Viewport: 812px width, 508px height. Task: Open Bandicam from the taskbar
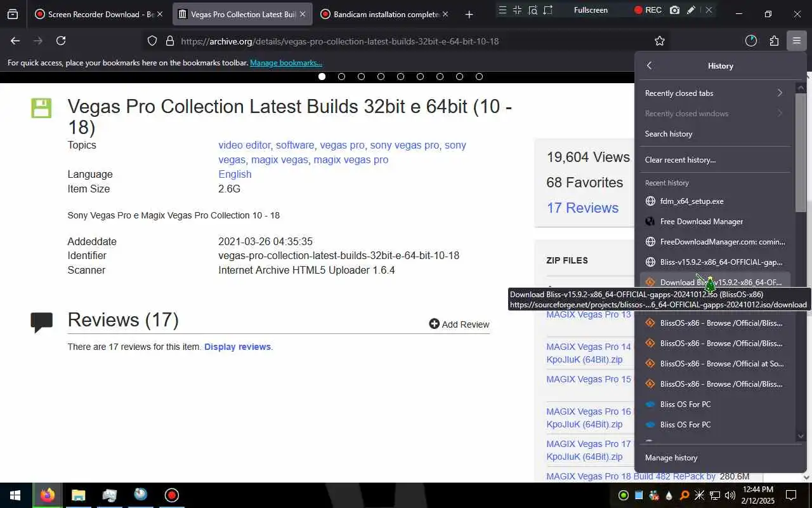tap(171, 495)
